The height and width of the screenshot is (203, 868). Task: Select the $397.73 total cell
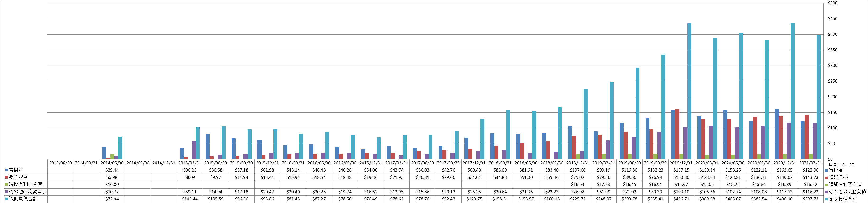[810, 199]
